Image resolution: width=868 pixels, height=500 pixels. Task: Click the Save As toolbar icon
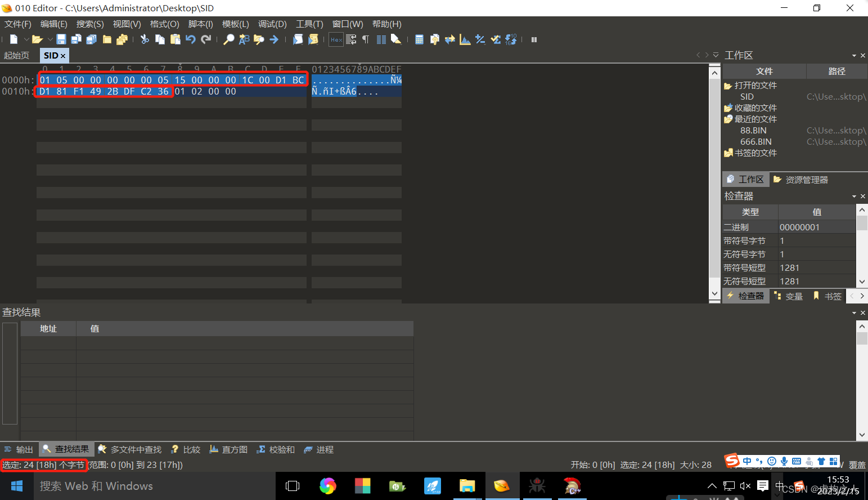click(76, 39)
